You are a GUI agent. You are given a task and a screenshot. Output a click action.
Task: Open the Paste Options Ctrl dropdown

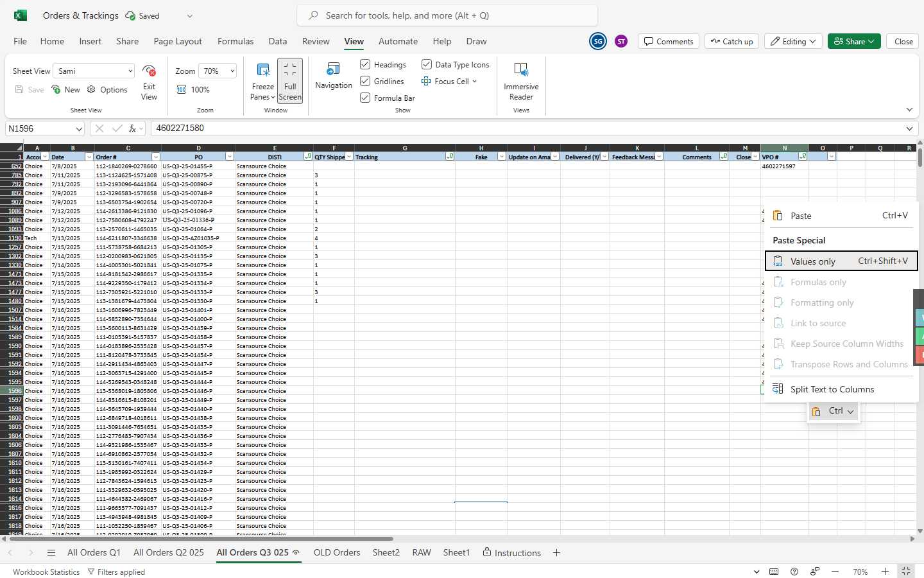(x=833, y=411)
